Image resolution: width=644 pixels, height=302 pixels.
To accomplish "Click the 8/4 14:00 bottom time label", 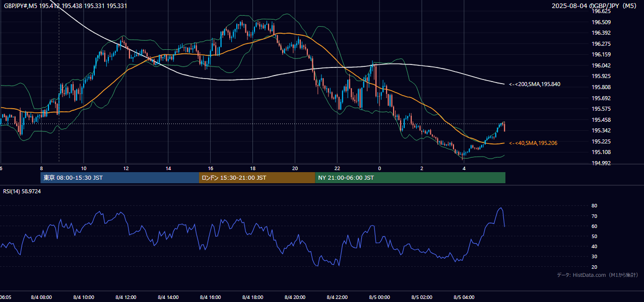I will click(x=168, y=297).
